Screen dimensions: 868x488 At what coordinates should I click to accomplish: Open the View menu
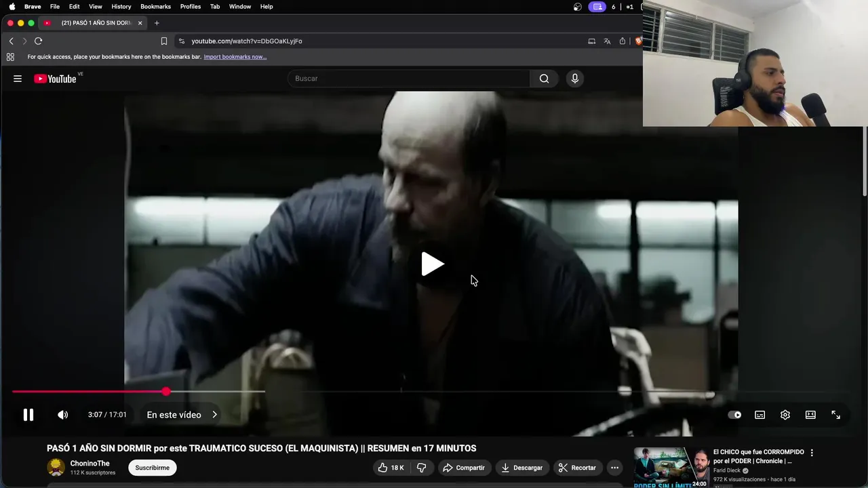coord(96,7)
